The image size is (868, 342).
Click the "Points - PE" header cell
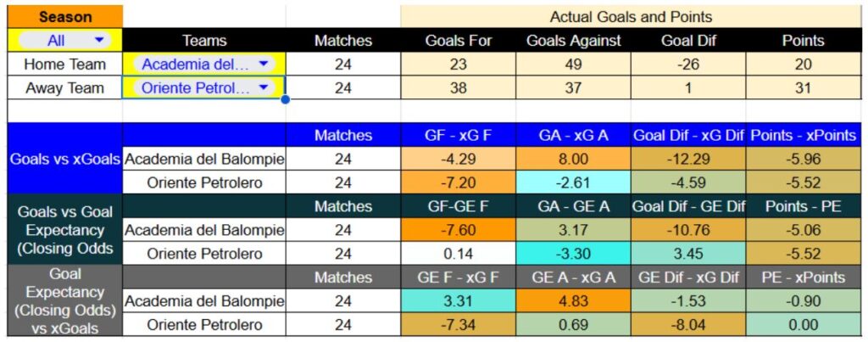tap(803, 206)
